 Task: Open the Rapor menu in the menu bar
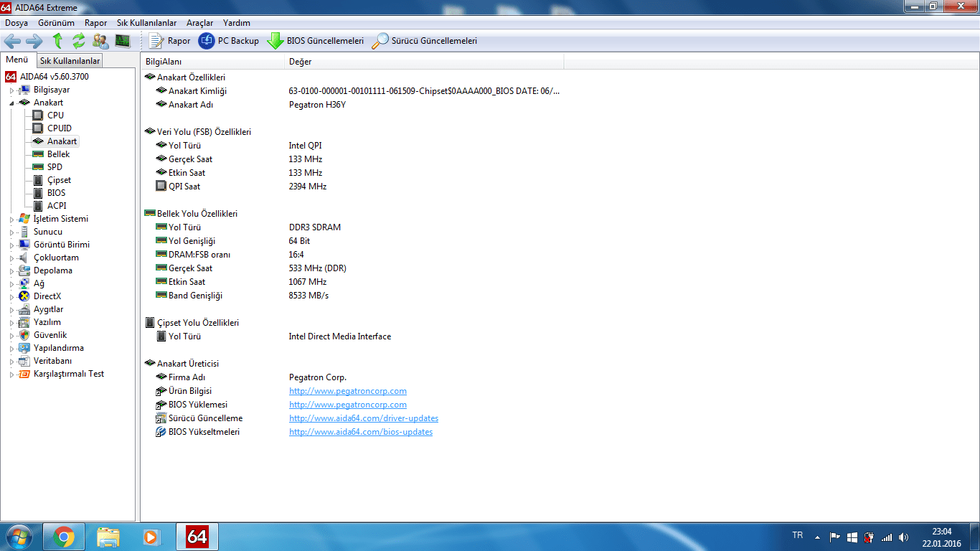[96, 23]
